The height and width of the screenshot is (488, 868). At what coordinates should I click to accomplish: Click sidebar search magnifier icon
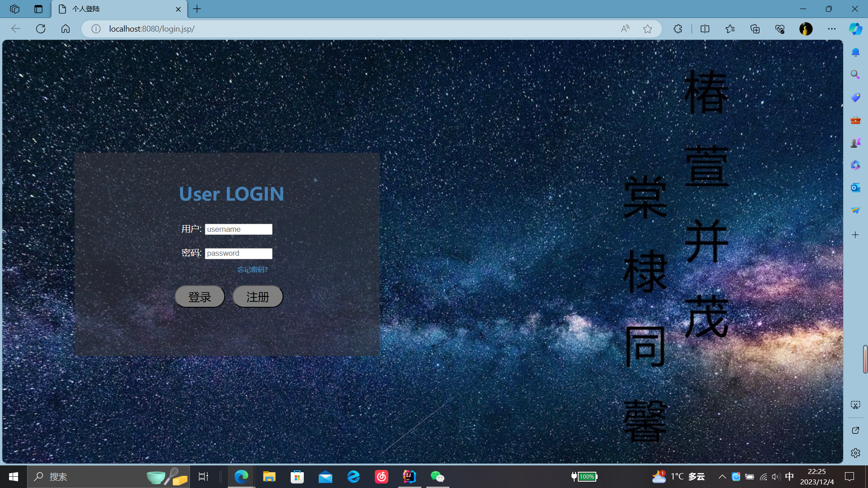(x=855, y=75)
